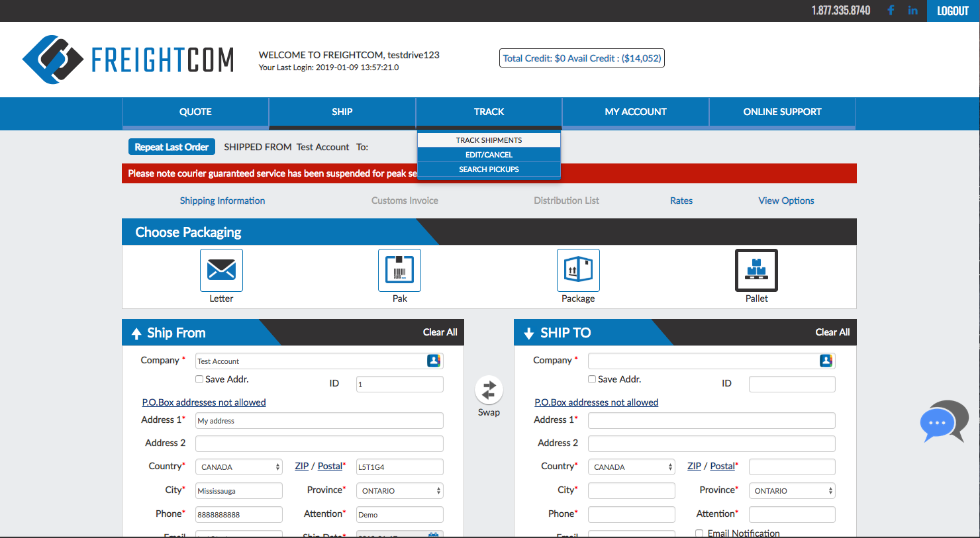980x538 pixels.
Task: Focus Ship To ID field
Action: click(792, 384)
